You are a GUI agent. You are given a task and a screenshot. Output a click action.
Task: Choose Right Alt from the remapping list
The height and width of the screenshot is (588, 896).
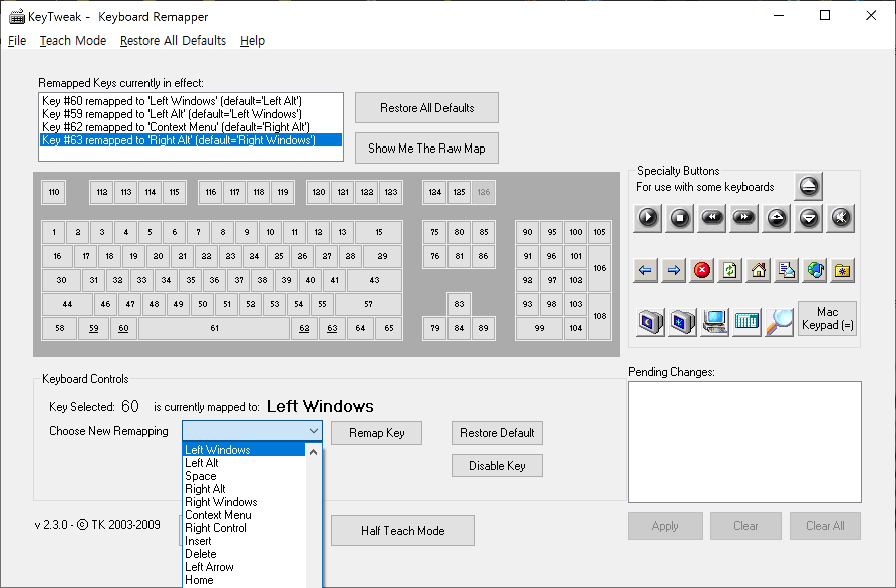click(244, 488)
